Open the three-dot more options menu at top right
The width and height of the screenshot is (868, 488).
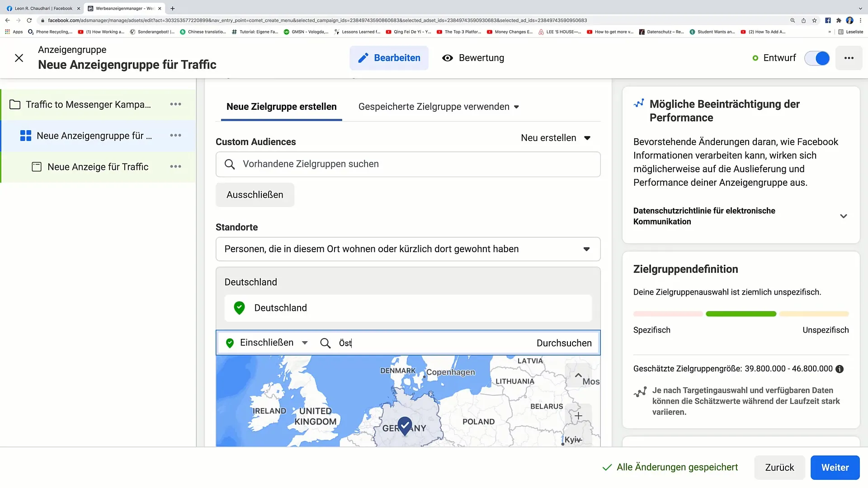tap(849, 58)
